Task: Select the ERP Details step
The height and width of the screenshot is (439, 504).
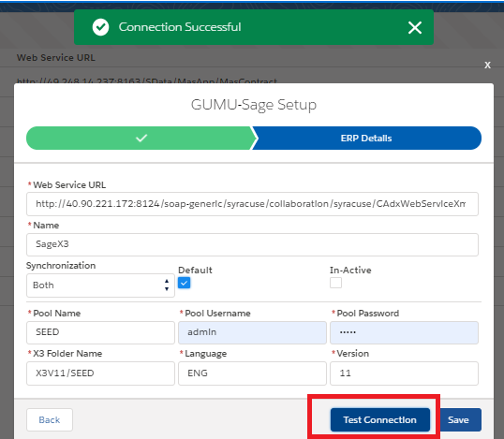Action: click(366, 139)
